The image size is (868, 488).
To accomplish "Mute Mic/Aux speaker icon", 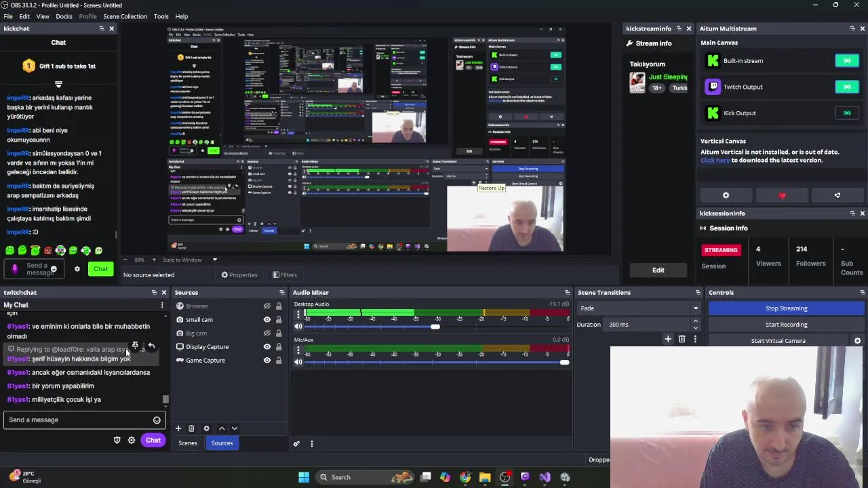I will pos(298,362).
